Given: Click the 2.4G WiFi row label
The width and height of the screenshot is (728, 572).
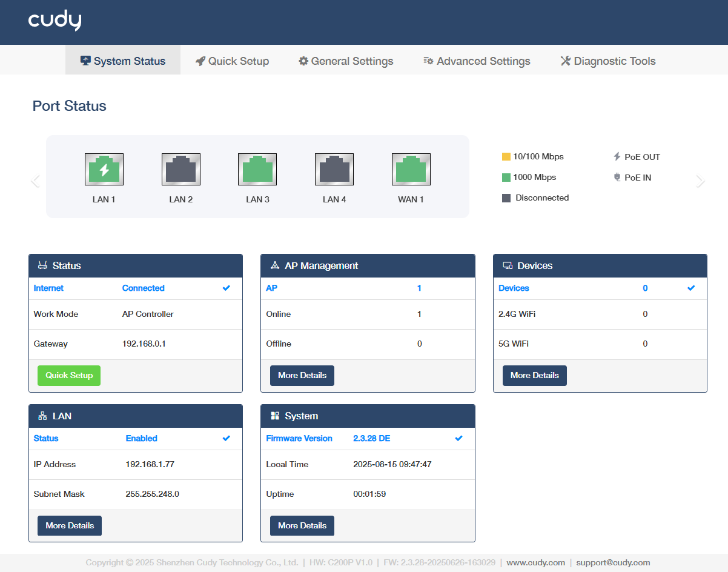Looking at the screenshot, I should (x=517, y=314).
